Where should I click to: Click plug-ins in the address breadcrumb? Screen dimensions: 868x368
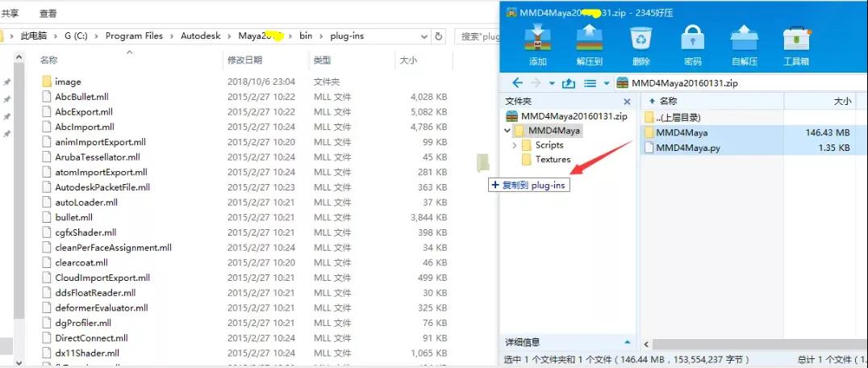coord(347,36)
